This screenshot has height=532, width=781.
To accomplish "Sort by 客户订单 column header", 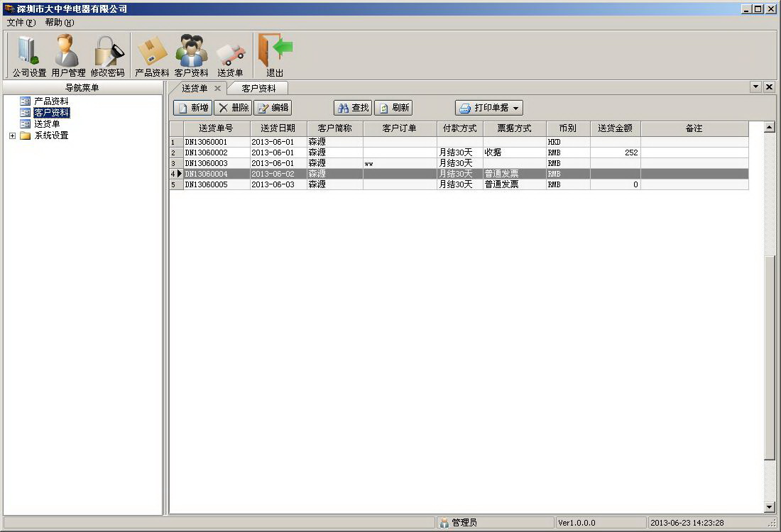I will pos(400,128).
